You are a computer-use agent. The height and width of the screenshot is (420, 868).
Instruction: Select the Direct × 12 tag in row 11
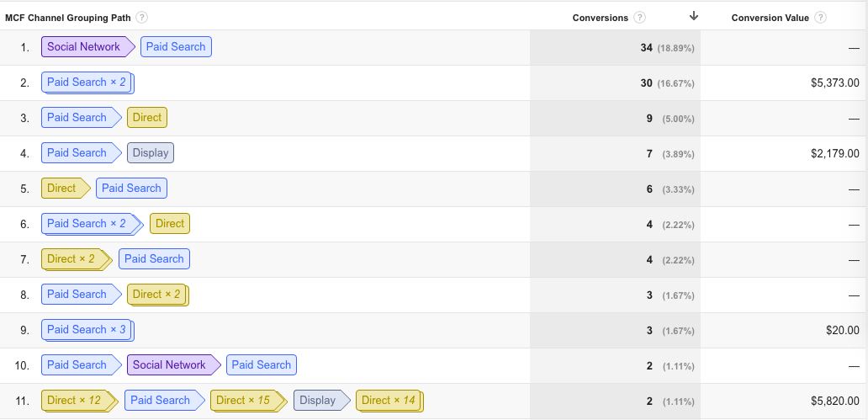pyautogui.click(x=80, y=401)
